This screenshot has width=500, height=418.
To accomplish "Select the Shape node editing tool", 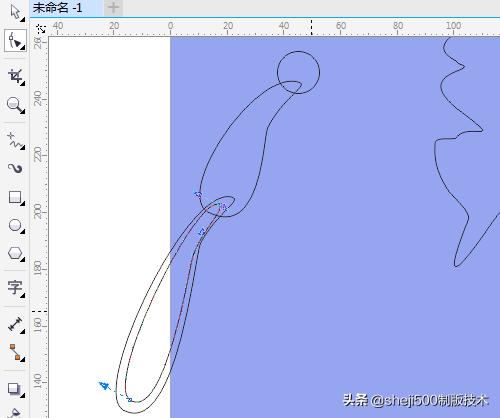I will [15, 40].
